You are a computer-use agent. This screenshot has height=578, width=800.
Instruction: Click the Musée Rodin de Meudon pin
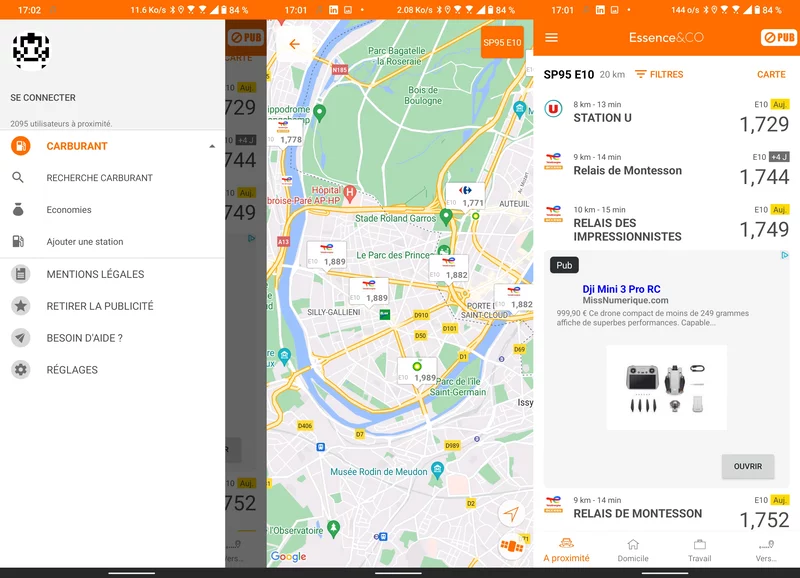point(437,470)
